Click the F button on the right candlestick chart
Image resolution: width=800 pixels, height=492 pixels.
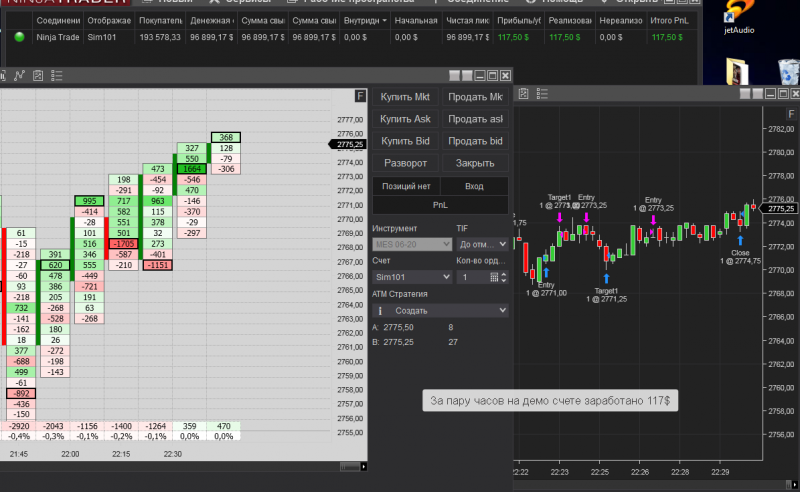[791, 114]
